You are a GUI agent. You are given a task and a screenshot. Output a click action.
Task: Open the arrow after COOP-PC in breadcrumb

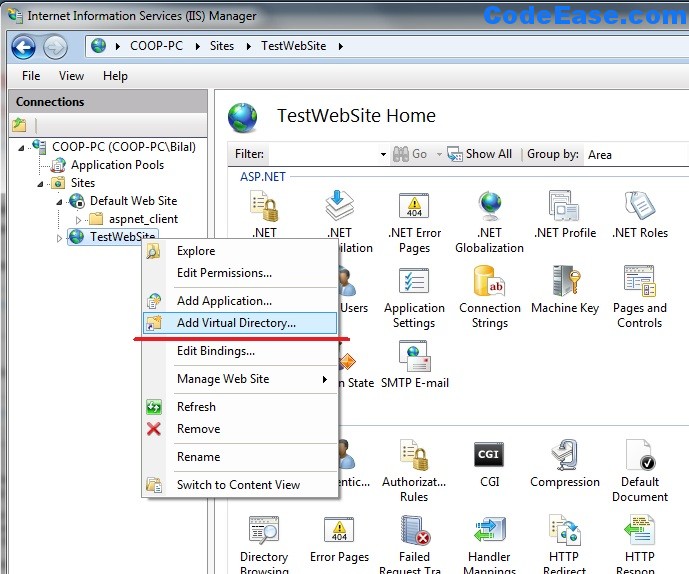[198, 46]
